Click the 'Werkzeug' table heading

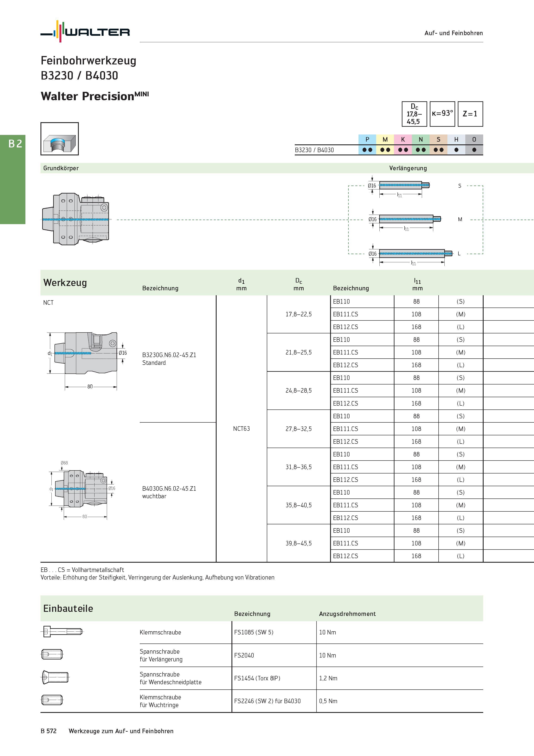[65, 283]
